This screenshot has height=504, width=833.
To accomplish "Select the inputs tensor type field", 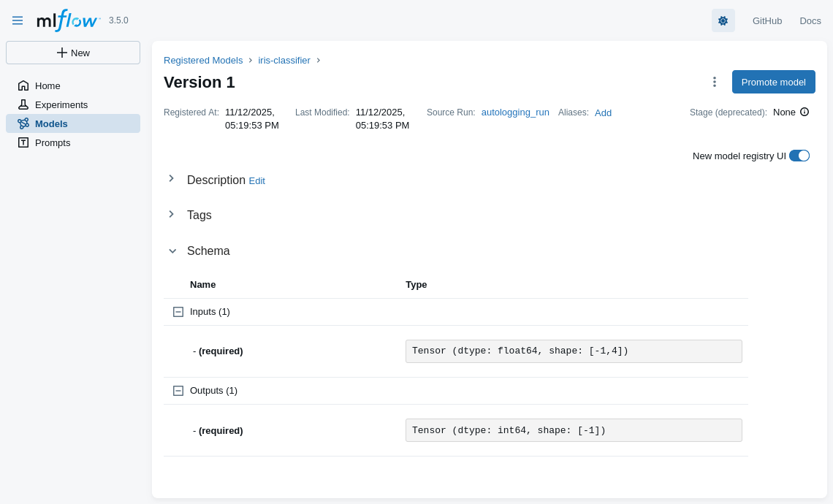I will 574,351.
